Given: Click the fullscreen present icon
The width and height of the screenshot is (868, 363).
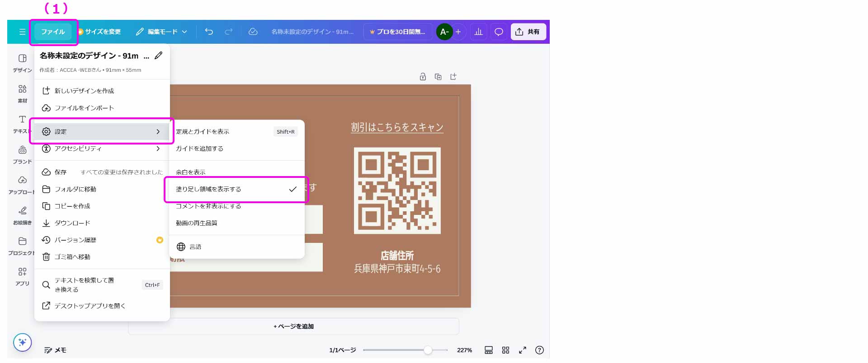Looking at the screenshot, I should point(523,350).
